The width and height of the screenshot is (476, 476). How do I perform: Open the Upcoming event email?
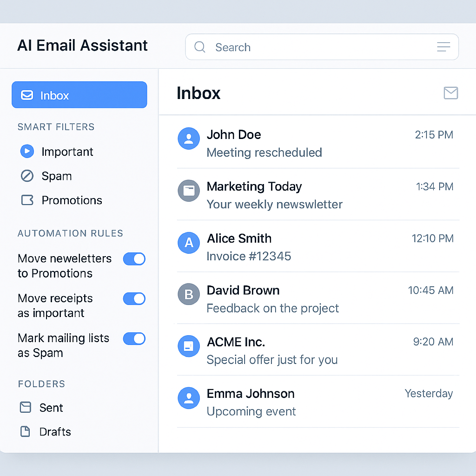[318, 402]
